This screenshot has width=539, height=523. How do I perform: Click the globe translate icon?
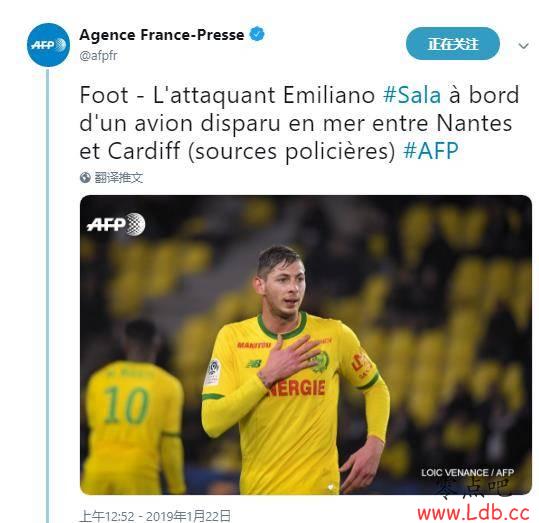[x=85, y=178]
